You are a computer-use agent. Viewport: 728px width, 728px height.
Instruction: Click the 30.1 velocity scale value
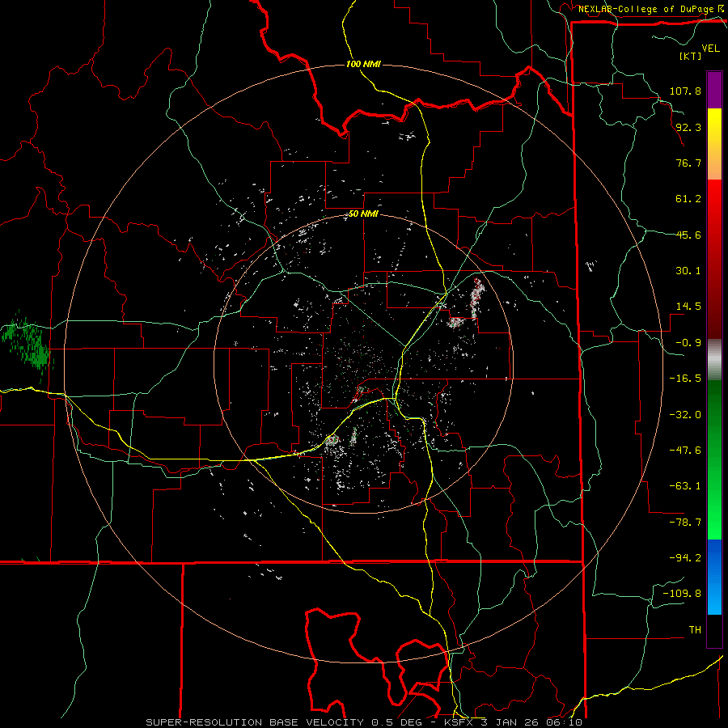(x=688, y=271)
